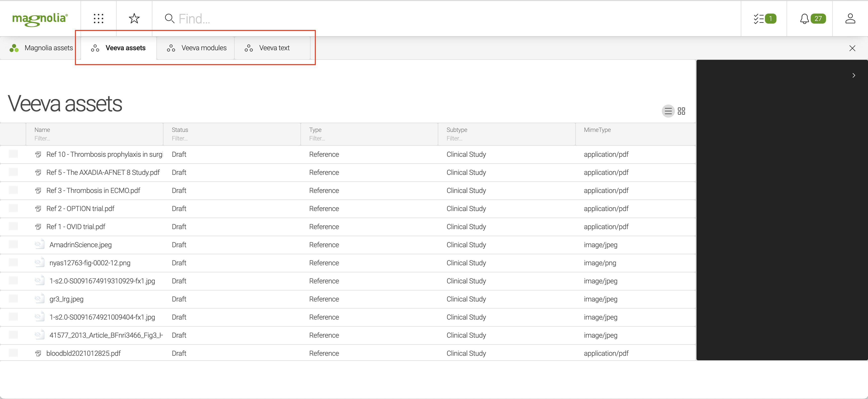Select checkbox for AmadrinScience.jpeg row
Screen dimensions: 868x399
coord(14,244)
